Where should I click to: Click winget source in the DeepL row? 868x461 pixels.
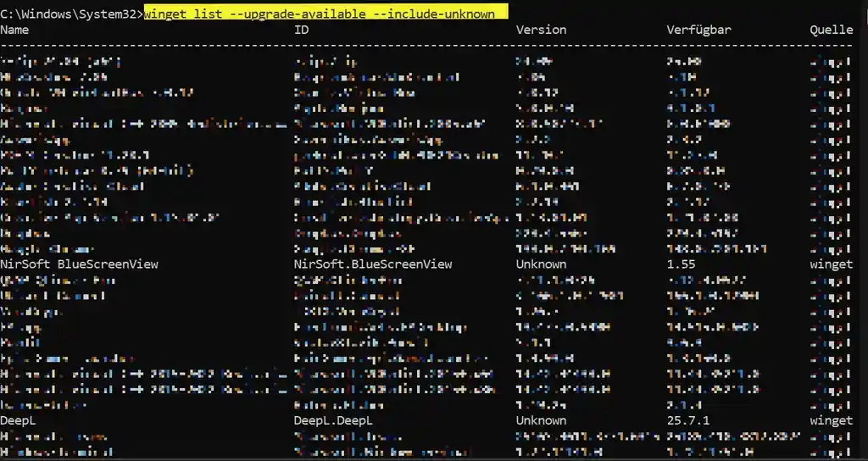(831, 421)
